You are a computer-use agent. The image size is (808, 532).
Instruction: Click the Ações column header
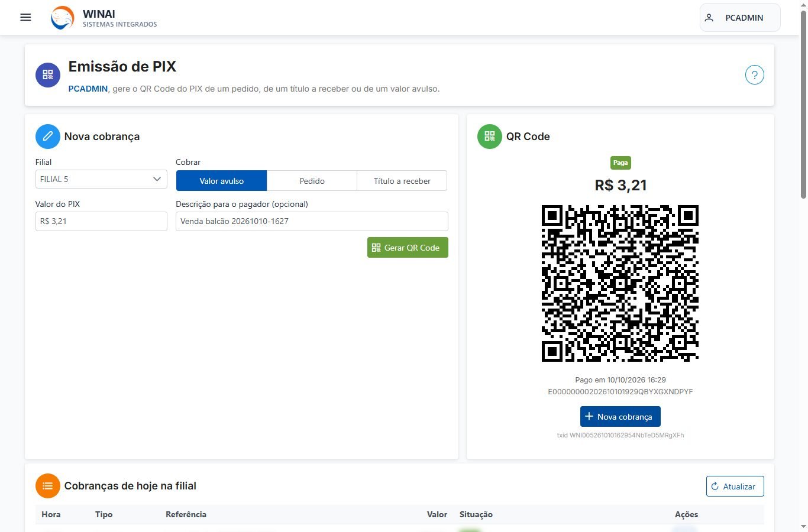click(686, 514)
